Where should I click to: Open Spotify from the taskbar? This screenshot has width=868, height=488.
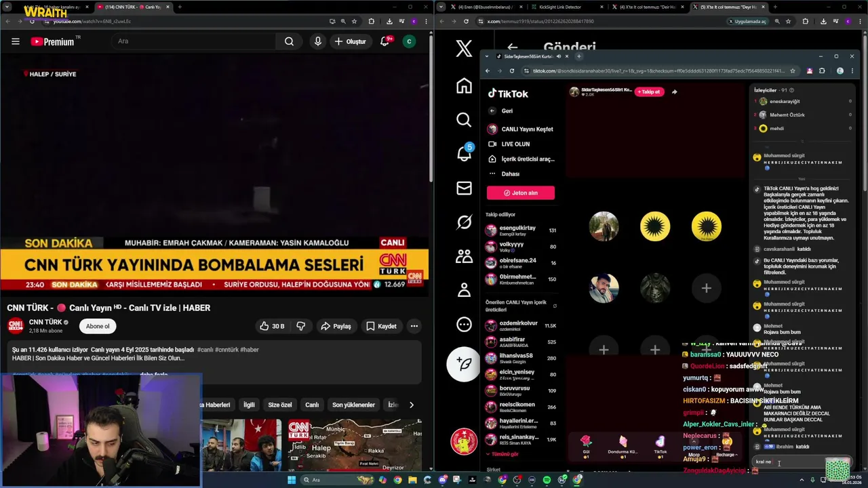tap(547, 480)
